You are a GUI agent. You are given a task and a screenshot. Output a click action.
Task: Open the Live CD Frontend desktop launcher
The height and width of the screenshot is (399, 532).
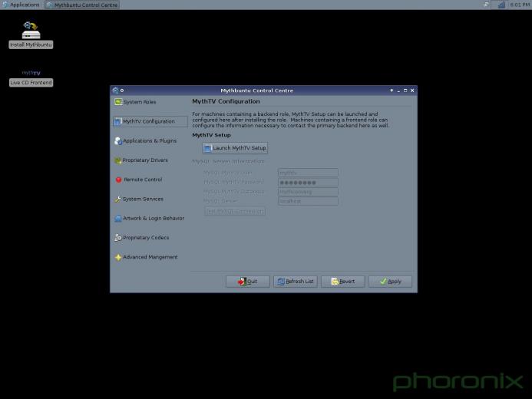point(31,78)
